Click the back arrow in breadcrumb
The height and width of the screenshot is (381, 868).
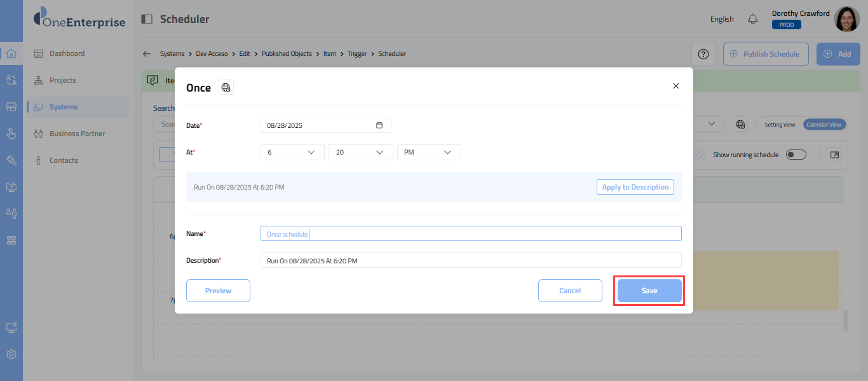click(147, 54)
